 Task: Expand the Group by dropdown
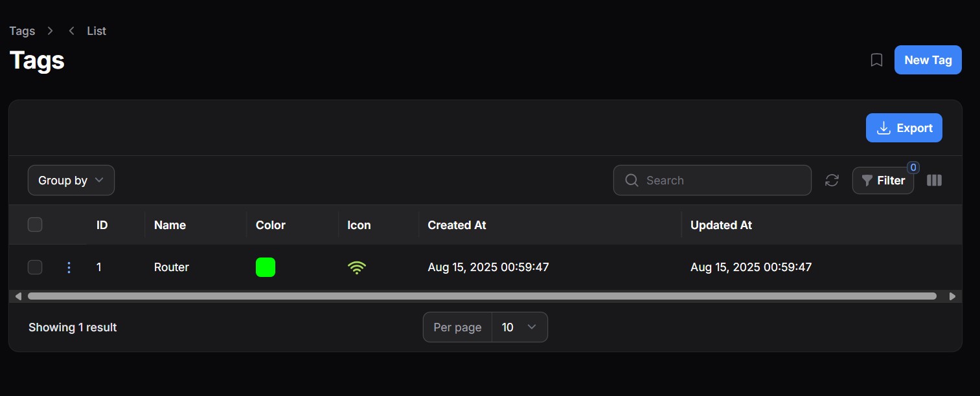71,181
